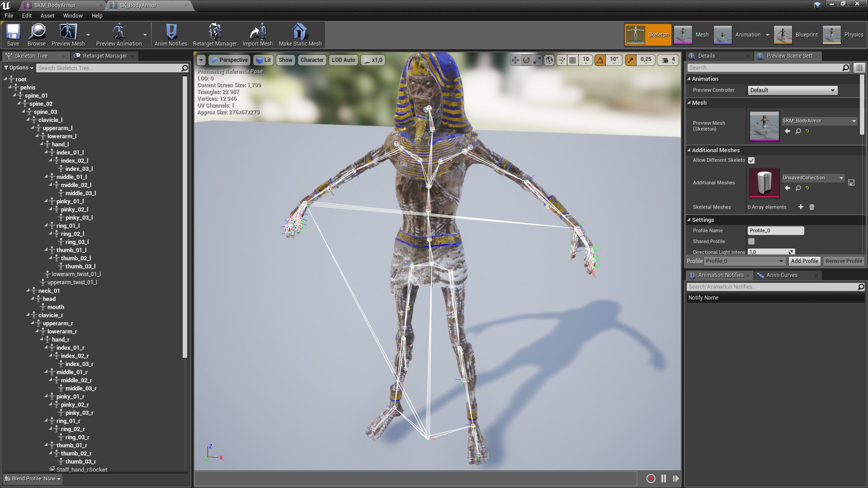Select the scale gizmo in viewport toolbar
The width and height of the screenshot is (868, 488).
[x=537, y=60]
